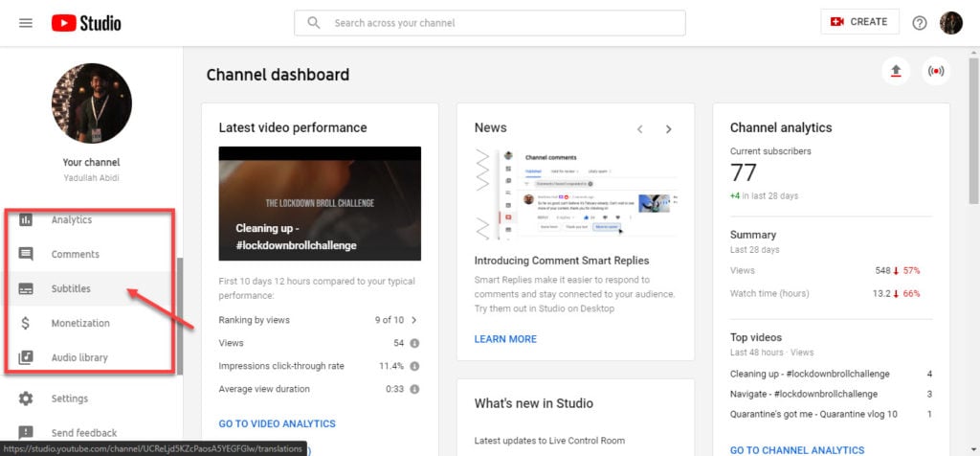Image resolution: width=980 pixels, height=456 pixels.
Task: Click the Monetization dollar icon
Action: click(26, 323)
